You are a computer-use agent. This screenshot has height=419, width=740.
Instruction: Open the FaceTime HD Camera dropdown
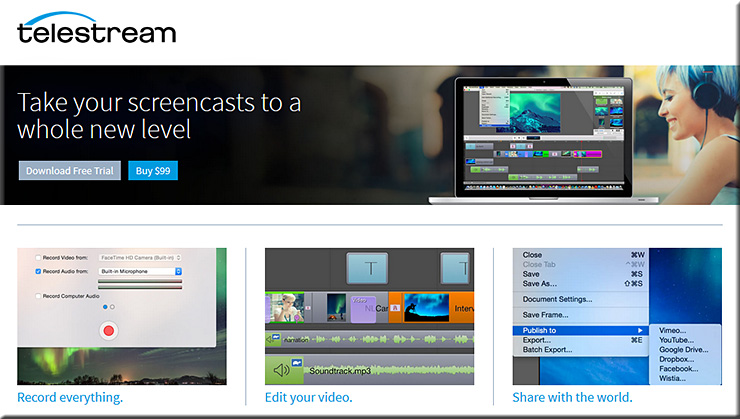(140, 258)
